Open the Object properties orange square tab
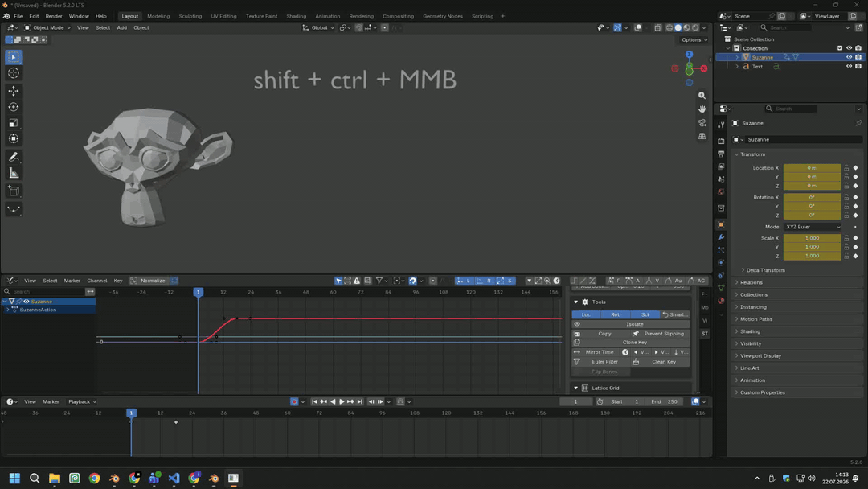 click(x=721, y=224)
